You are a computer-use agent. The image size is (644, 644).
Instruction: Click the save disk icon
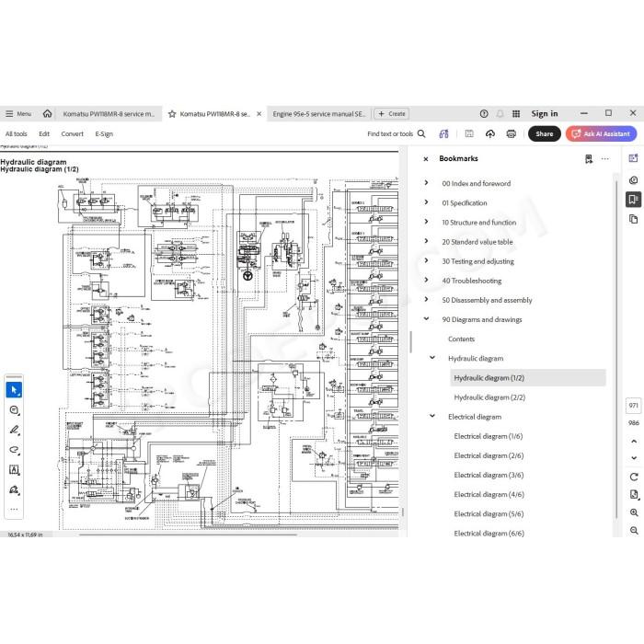(x=469, y=133)
